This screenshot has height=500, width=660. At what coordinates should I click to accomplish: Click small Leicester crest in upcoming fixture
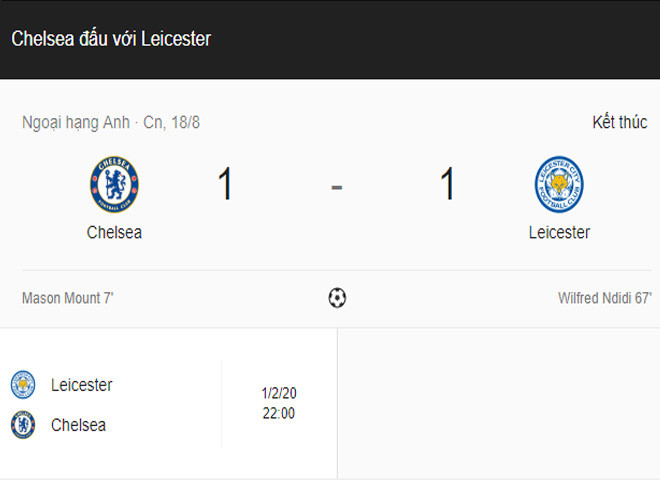point(23,385)
